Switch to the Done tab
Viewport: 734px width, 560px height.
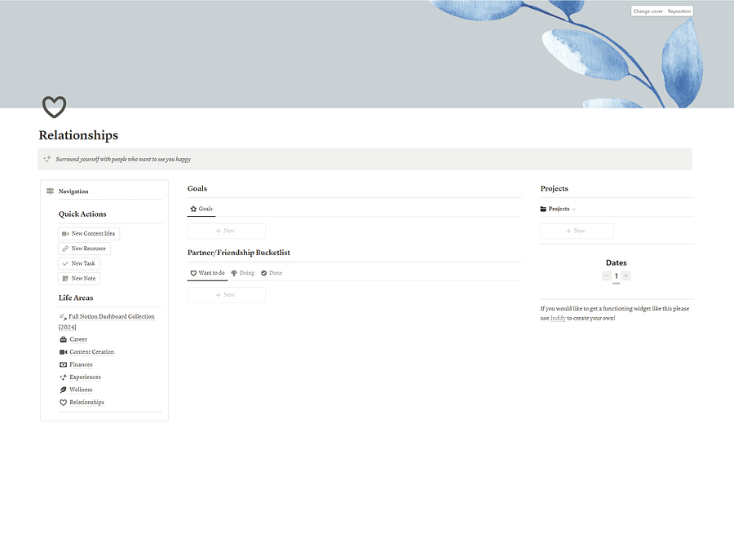(272, 273)
